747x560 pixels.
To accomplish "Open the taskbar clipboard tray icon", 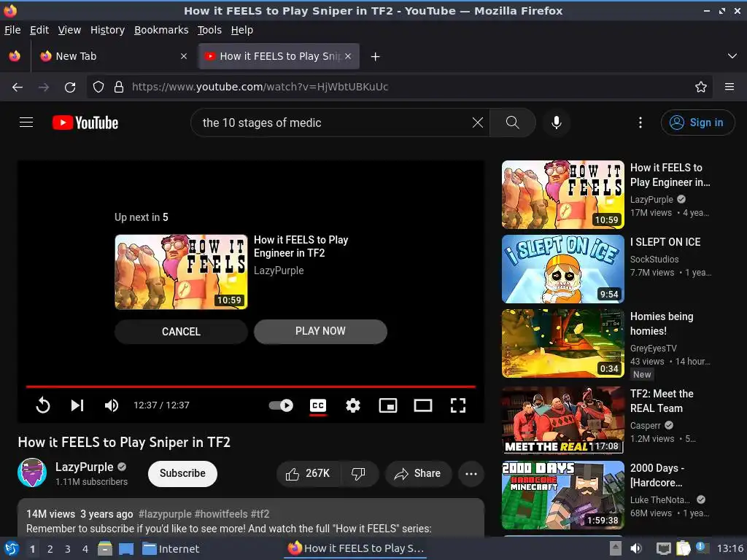I will click(683, 548).
